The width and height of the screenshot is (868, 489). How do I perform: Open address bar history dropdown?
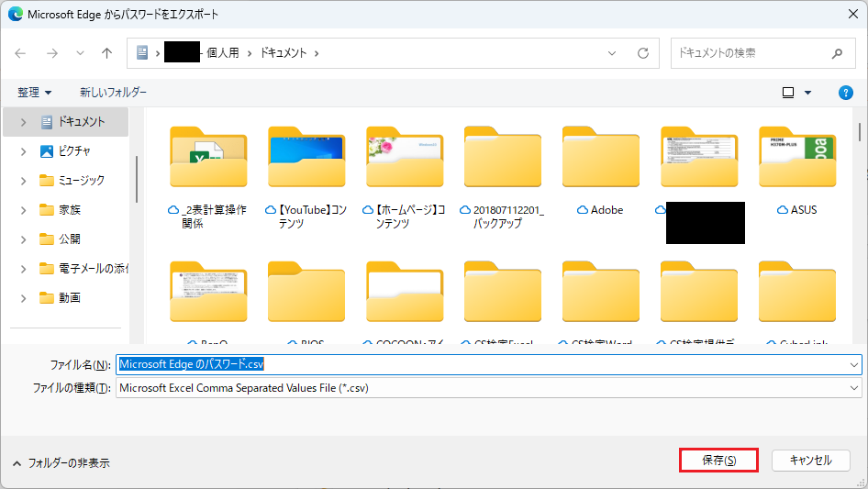coord(612,53)
